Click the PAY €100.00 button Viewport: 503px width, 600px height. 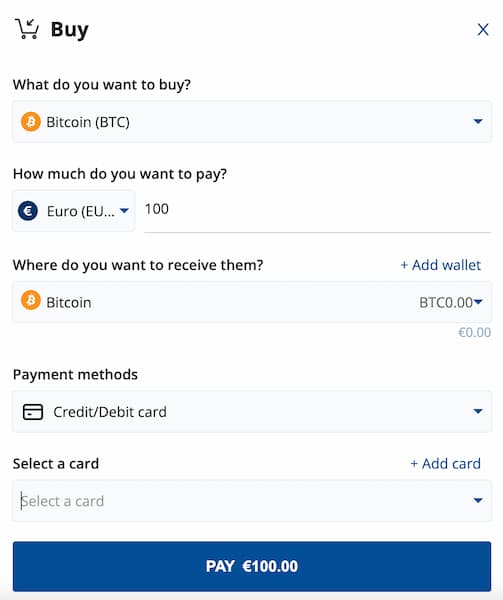[252, 566]
